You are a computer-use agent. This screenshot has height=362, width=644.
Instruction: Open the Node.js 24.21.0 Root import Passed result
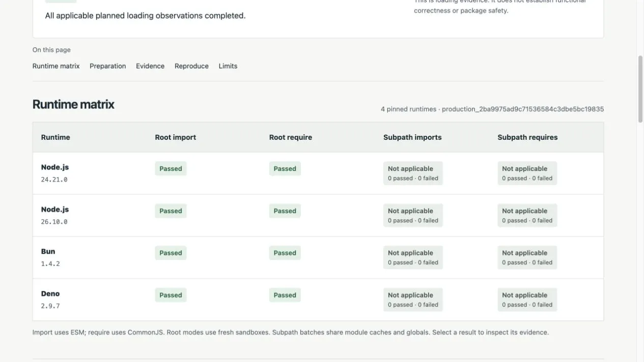[x=171, y=169]
